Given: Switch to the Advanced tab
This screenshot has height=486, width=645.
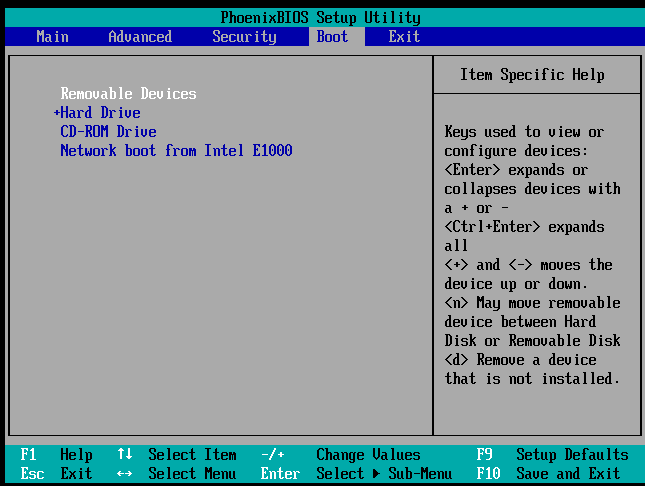Looking at the screenshot, I should coord(140,37).
